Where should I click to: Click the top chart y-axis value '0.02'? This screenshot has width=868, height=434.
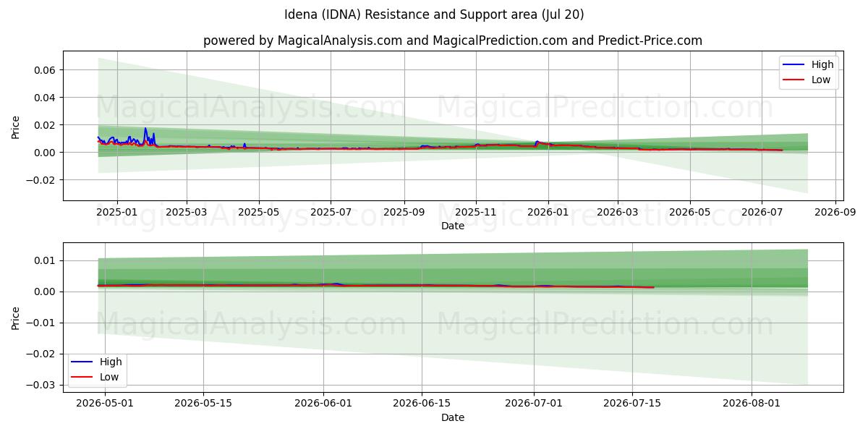46,125
